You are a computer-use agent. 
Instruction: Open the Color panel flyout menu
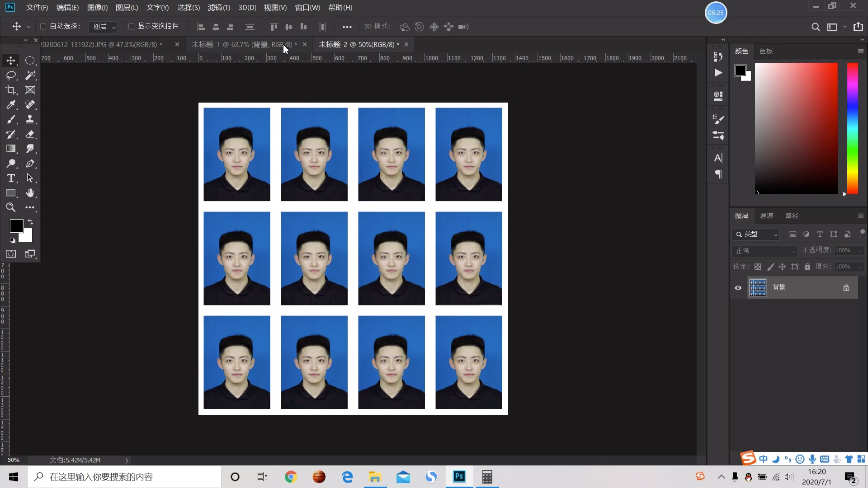pos(860,51)
